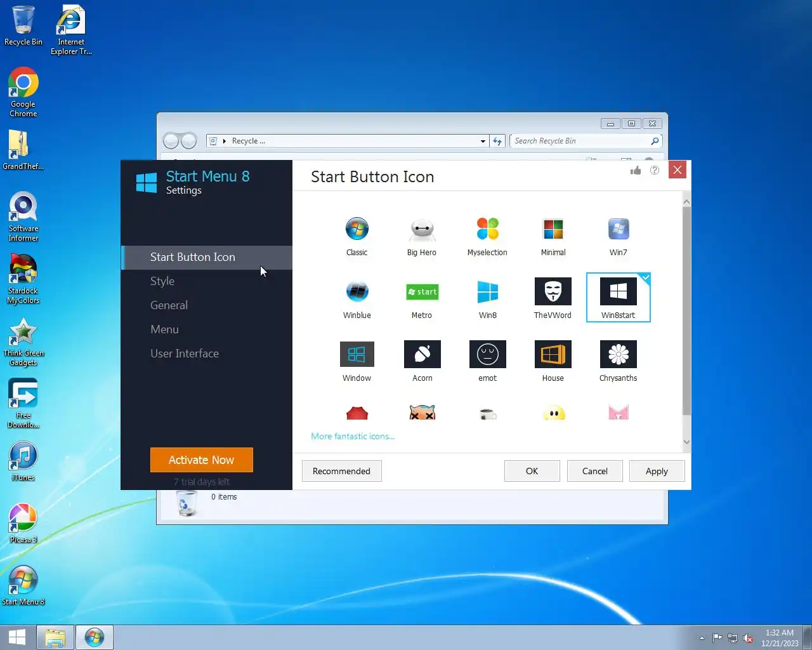812x650 pixels.
Task: Open Recycle Bin desktop icon
Action: 23,26
